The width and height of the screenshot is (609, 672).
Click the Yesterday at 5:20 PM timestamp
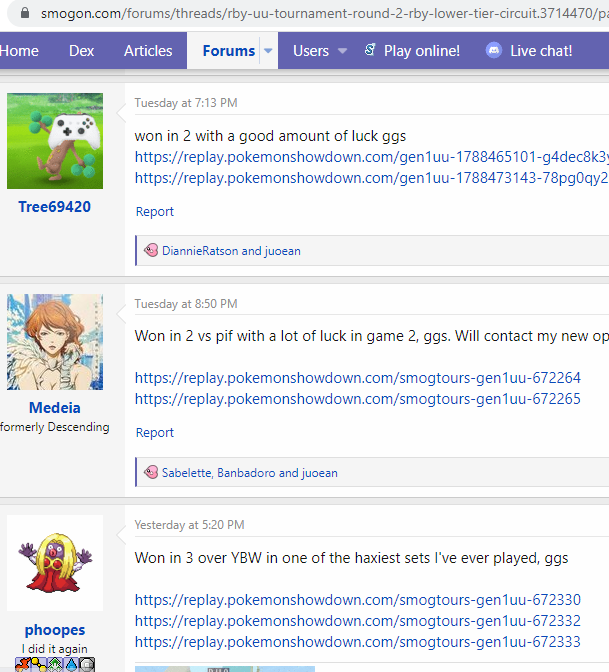pos(189,525)
